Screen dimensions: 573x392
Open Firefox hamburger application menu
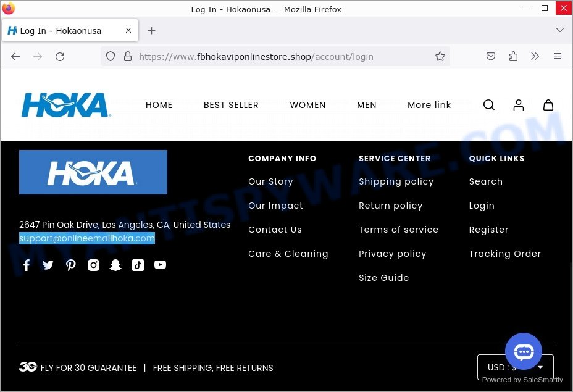pos(558,56)
